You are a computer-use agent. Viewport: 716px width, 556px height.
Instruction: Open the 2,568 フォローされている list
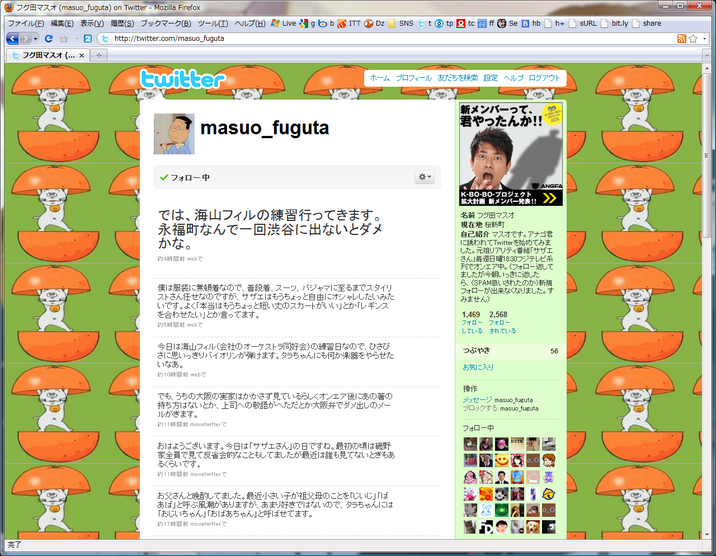[x=502, y=322]
